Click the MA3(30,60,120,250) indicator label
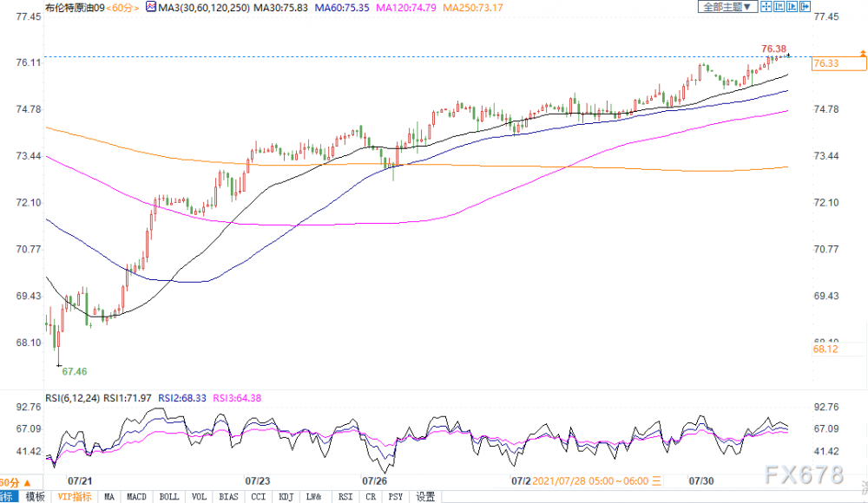This screenshot has width=868, height=503. coord(204,8)
